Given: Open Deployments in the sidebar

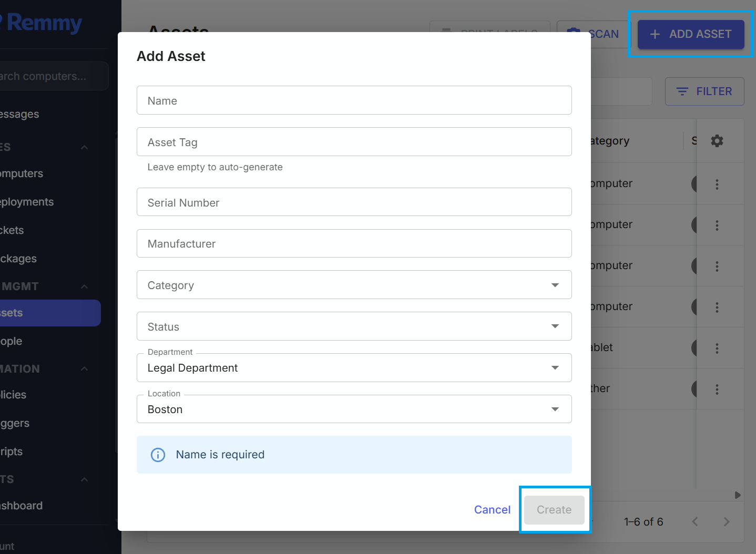Looking at the screenshot, I should [x=27, y=202].
